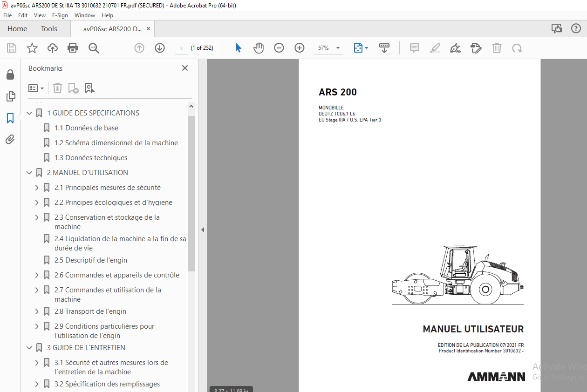Open the Bookmarks panel icon

coord(10,118)
